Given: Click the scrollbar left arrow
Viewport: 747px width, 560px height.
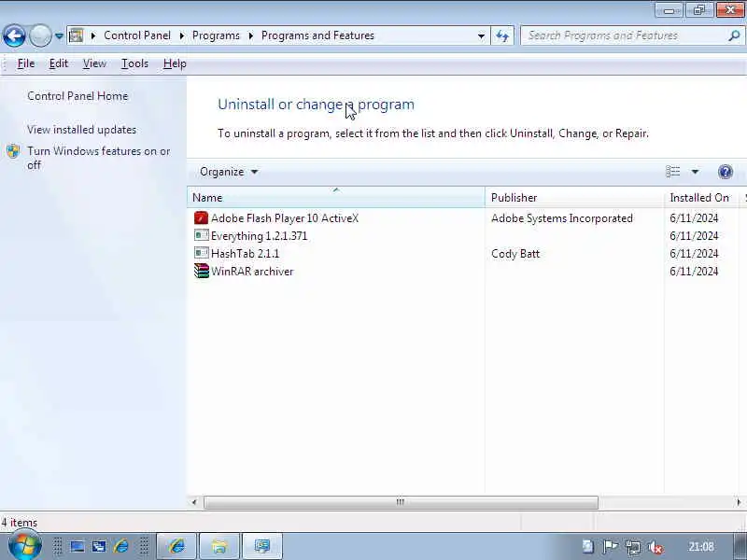Looking at the screenshot, I should [x=194, y=502].
